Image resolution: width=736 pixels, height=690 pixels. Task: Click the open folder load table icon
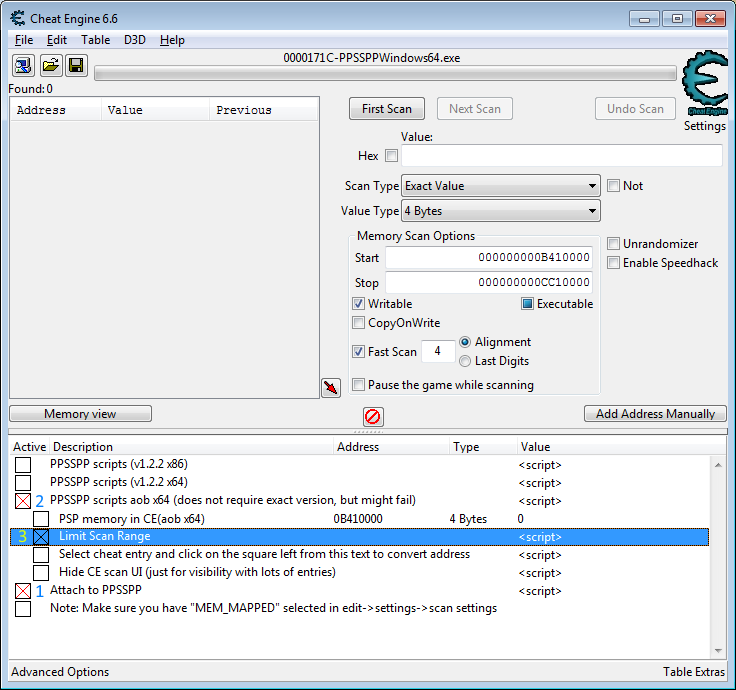pyautogui.click(x=50, y=66)
